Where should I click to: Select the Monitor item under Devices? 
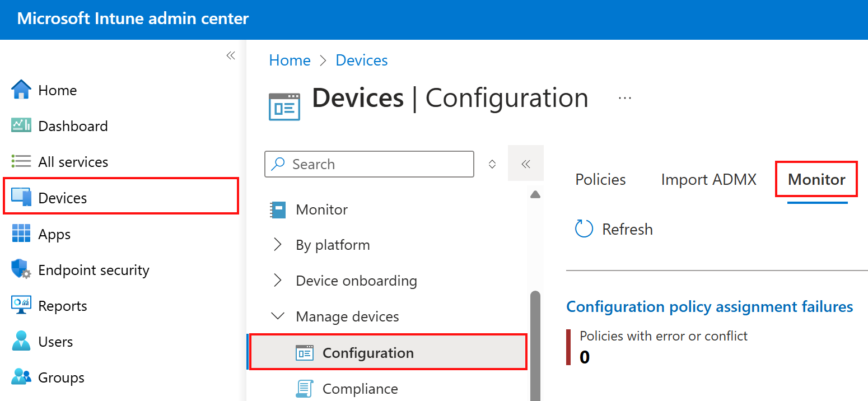(x=322, y=209)
